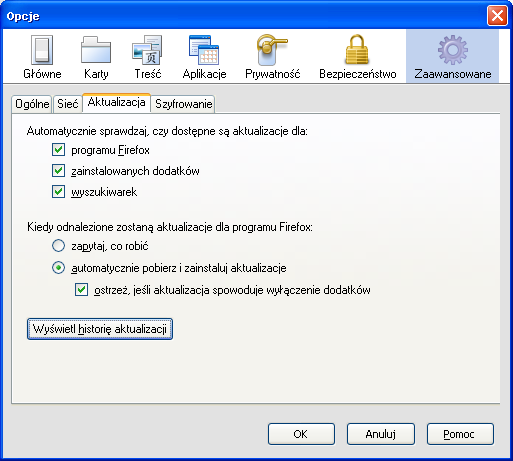Toggle ostrzeż about disabled add-ons checkbox
This screenshot has height=461, width=513.
coord(81,290)
